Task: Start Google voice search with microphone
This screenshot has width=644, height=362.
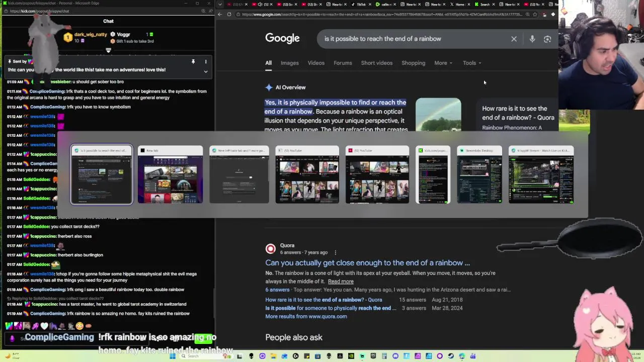Action: [532, 39]
